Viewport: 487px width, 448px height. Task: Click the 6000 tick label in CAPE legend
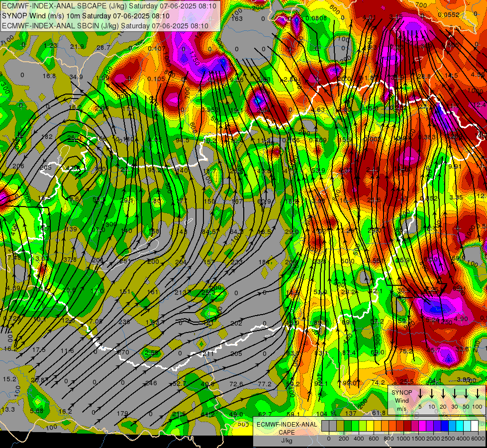[478, 439]
